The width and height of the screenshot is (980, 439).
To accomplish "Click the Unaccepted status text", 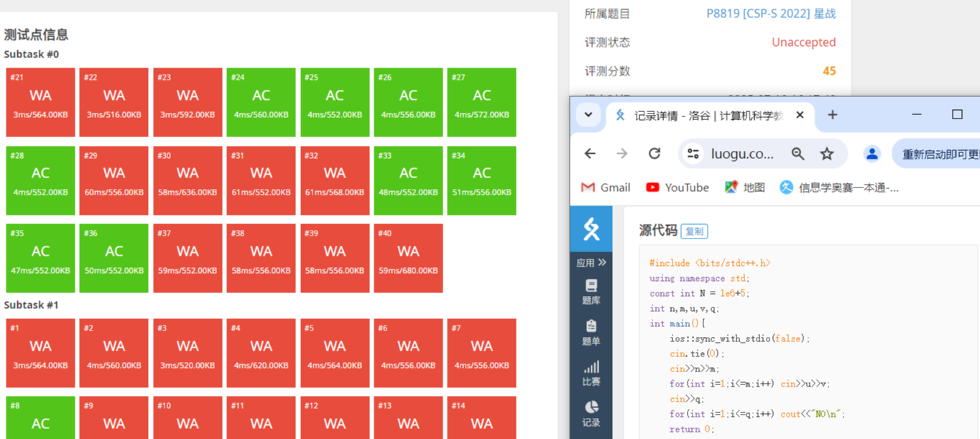I will (803, 42).
